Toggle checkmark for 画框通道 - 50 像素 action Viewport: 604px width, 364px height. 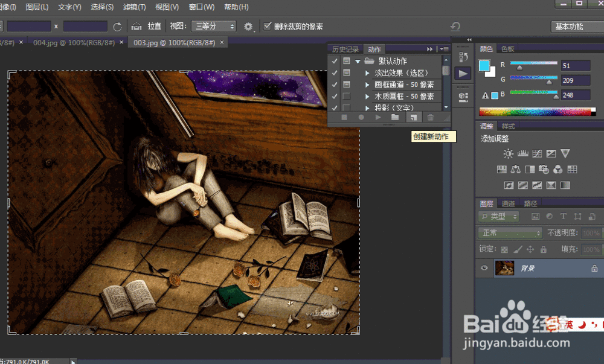pos(335,85)
